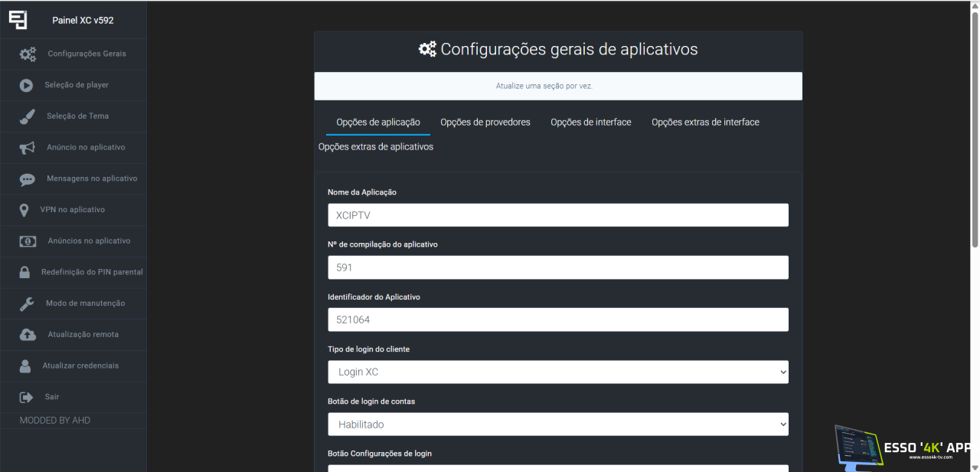
Task: Click the money bill icon for Anúncios
Action: point(28,241)
